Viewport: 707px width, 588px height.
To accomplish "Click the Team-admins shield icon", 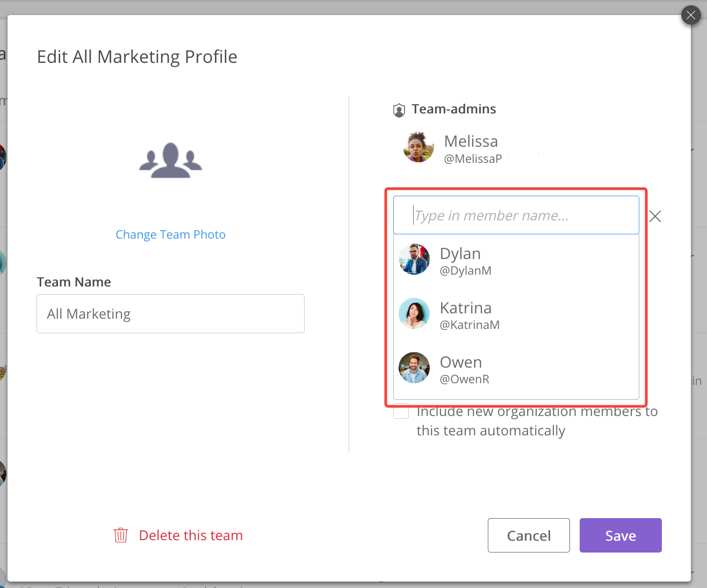I will click(399, 110).
